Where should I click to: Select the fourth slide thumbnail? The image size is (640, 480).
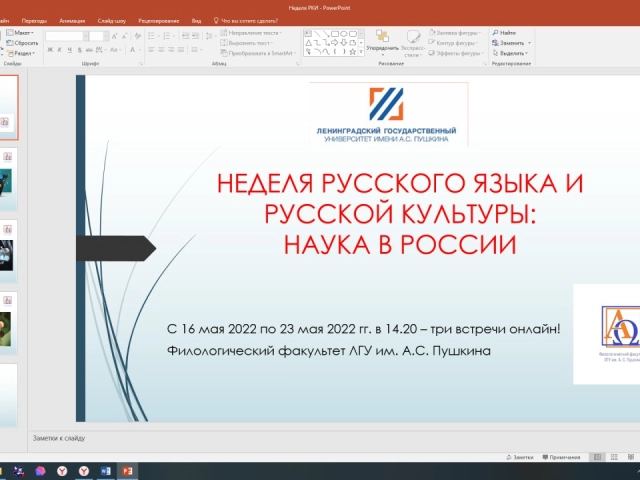pyautogui.click(x=8, y=323)
